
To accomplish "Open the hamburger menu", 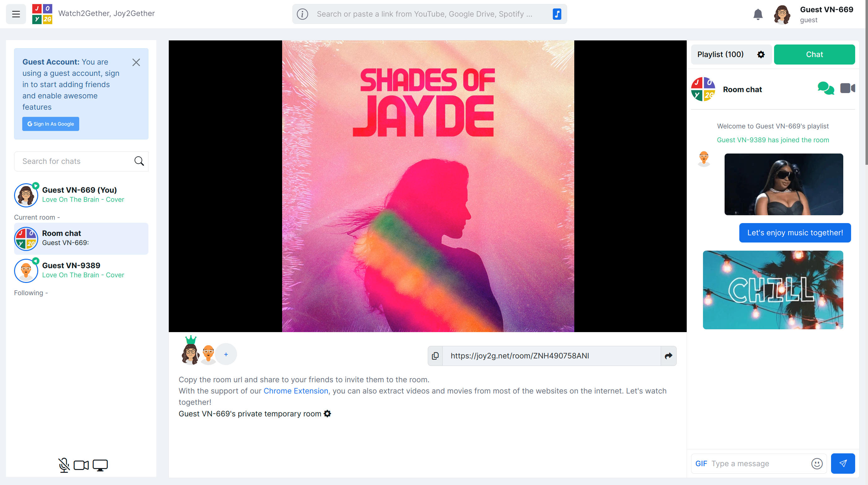I will click(x=16, y=14).
